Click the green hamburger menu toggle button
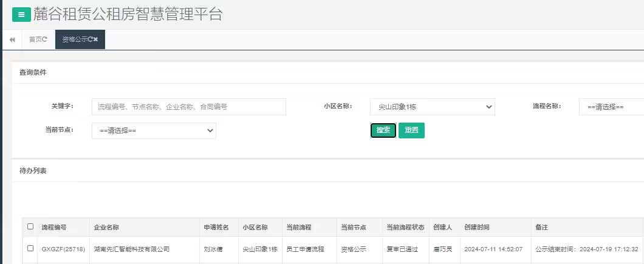The image size is (644, 264). coord(21,15)
